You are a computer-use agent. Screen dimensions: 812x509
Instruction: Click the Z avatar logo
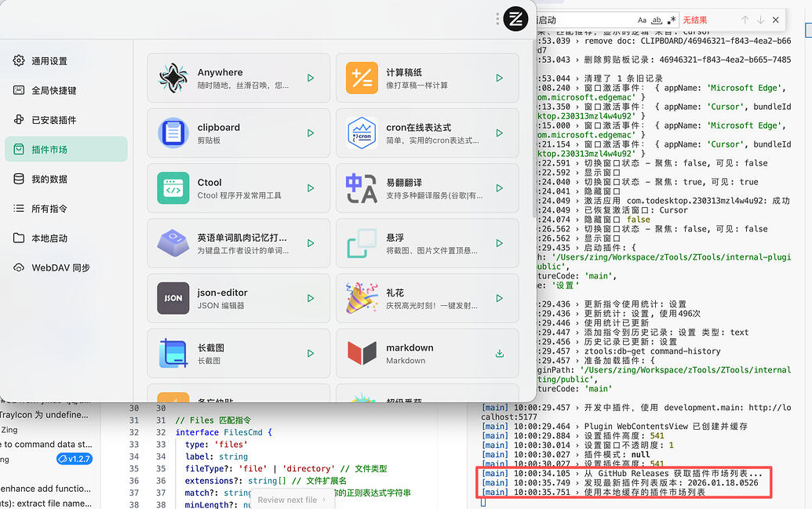(515, 19)
